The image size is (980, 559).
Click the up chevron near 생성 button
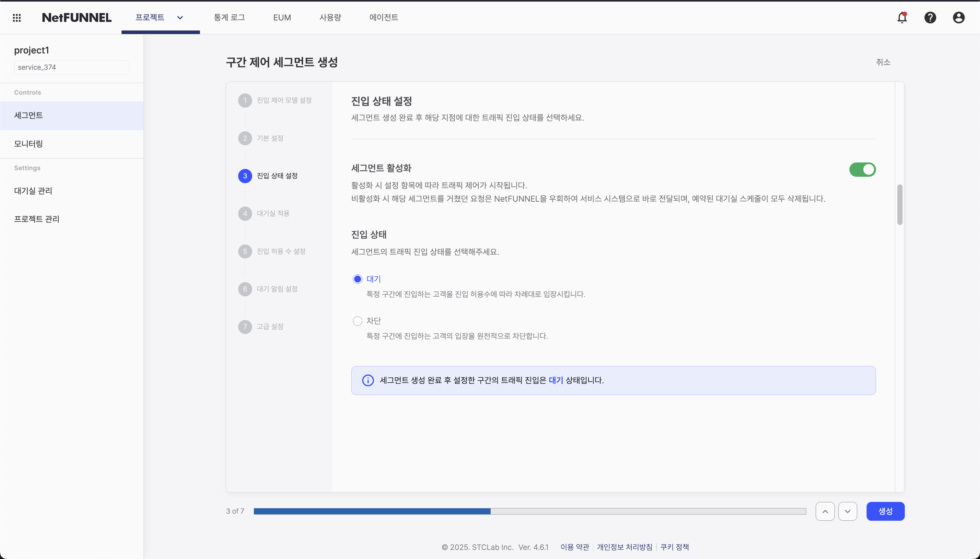tap(825, 511)
